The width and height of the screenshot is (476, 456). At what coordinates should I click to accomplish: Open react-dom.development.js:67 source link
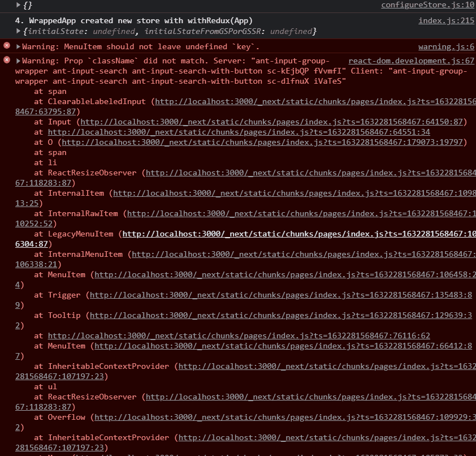click(411, 61)
